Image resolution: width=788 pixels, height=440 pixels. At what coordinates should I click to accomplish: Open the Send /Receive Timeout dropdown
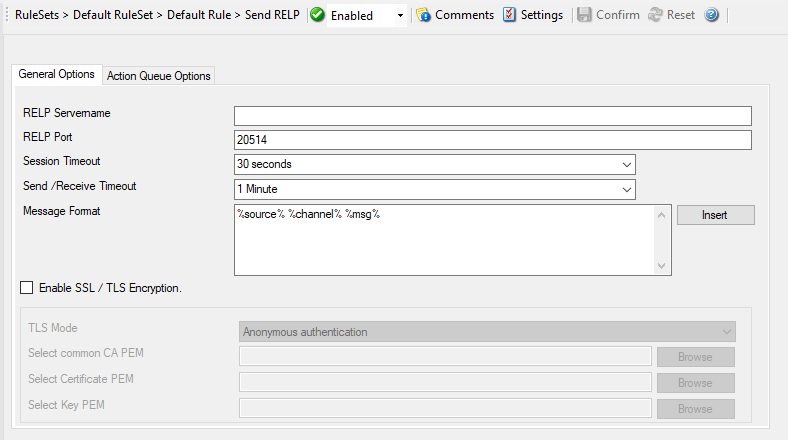(x=435, y=189)
